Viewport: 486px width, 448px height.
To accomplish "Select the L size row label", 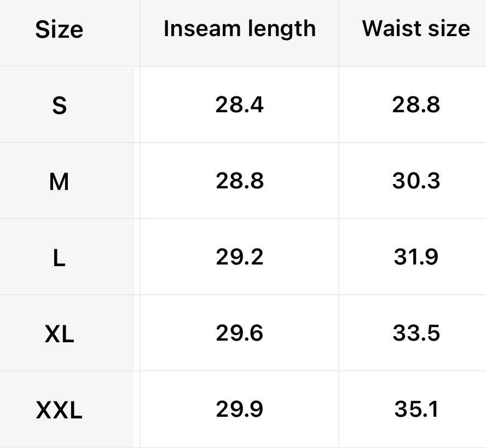I will pos(59,257).
